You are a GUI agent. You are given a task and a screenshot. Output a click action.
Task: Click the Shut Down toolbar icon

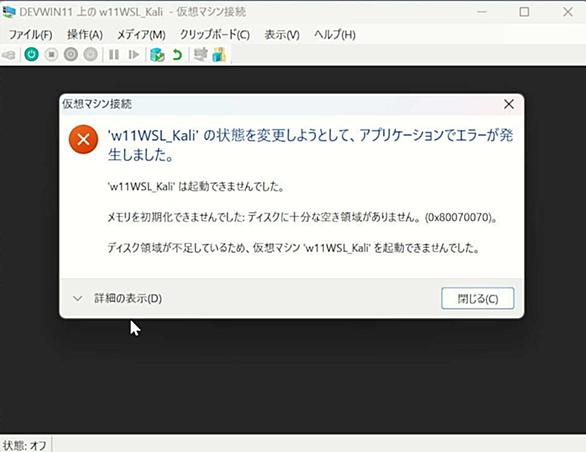click(x=71, y=55)
